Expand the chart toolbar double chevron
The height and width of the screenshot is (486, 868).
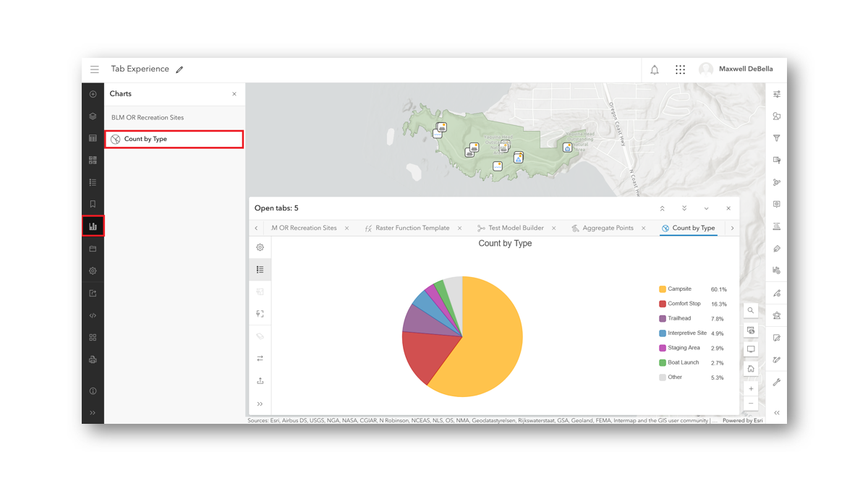click(x=260, y=404)
